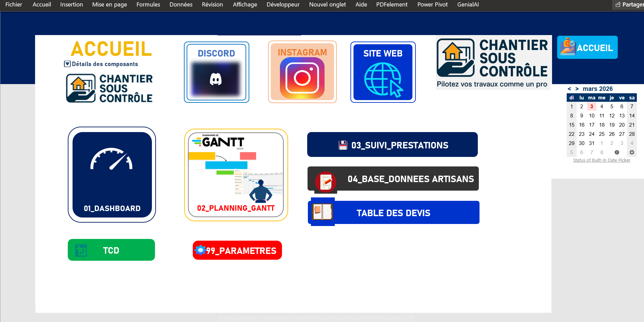
Task: Open the Formules tab
Action: pyautogui.click(x=148, y=4)
